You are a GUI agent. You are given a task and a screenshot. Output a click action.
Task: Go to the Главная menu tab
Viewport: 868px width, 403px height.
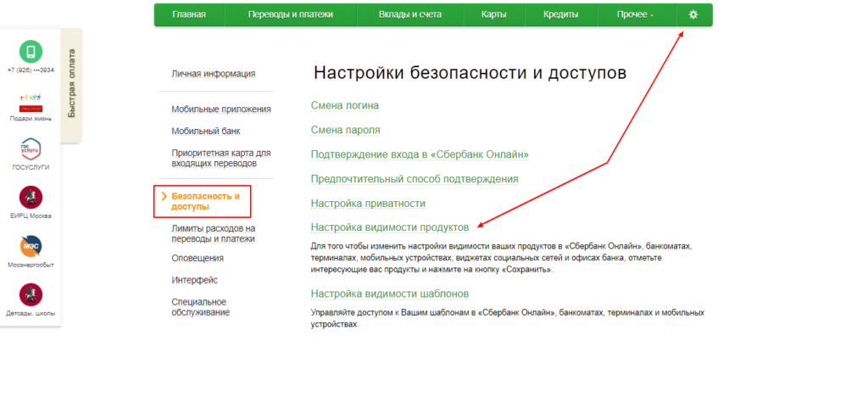[x=189, y=14]
